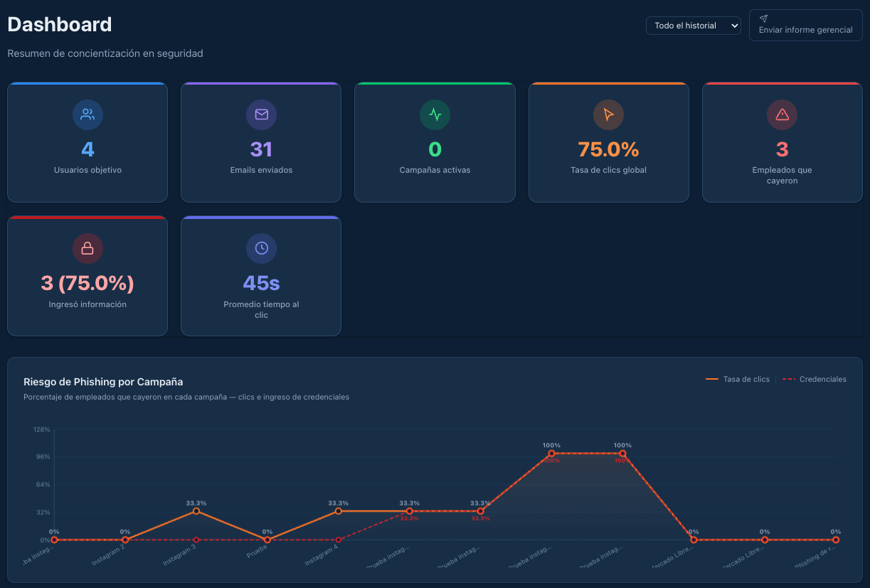
Task: Click the value 4 on Usuarios objetivo card
Action: (x=87, y=149)
